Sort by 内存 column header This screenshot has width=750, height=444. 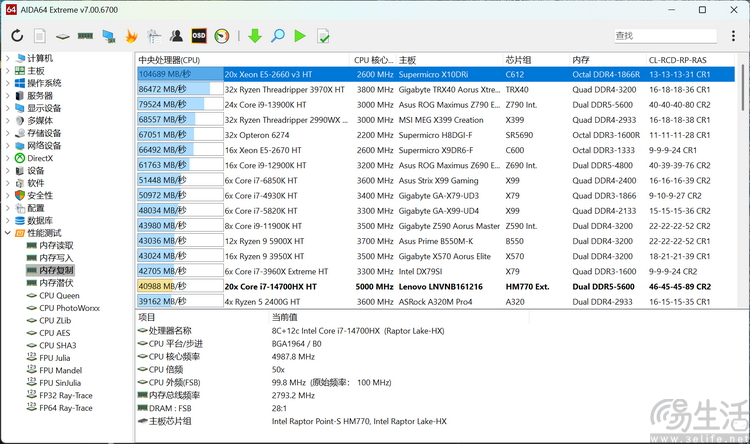pos(607,60)
